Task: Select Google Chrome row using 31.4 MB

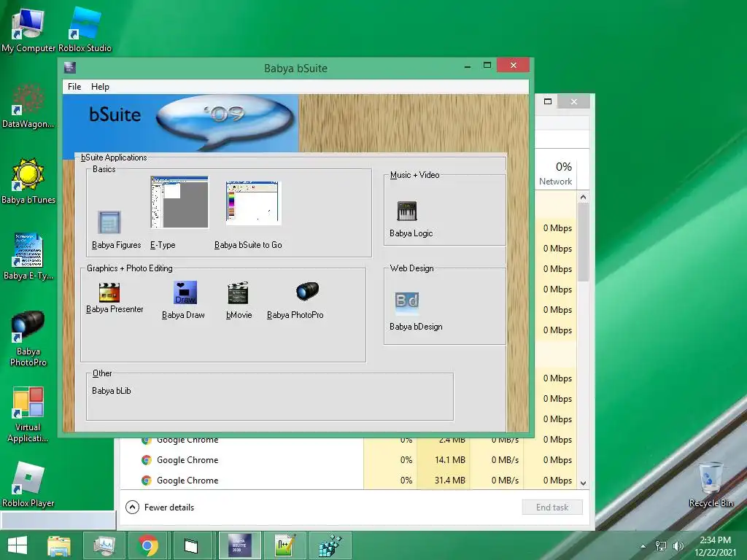Action: coord(348,480)
